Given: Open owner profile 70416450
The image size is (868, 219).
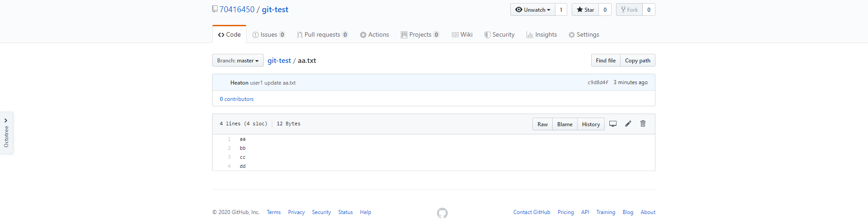Looking at the screenshot, I should point(237,10).
